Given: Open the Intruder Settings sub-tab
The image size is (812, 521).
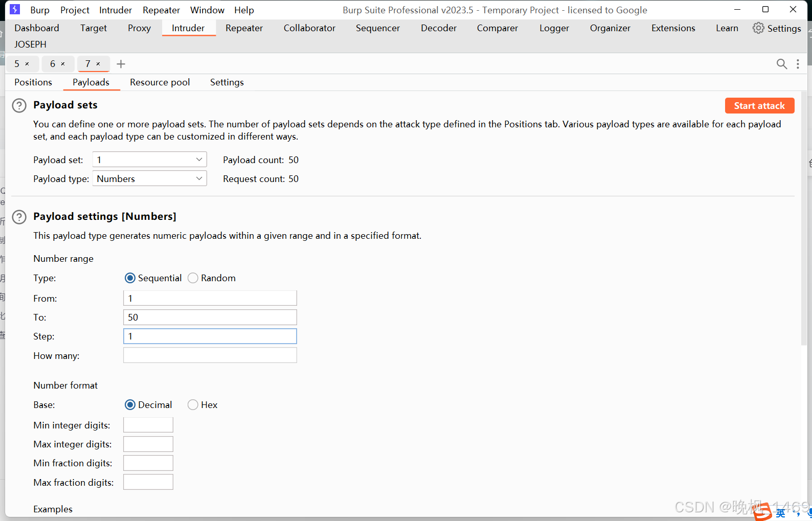Looking at the screenshot, I should pos(227,82).
